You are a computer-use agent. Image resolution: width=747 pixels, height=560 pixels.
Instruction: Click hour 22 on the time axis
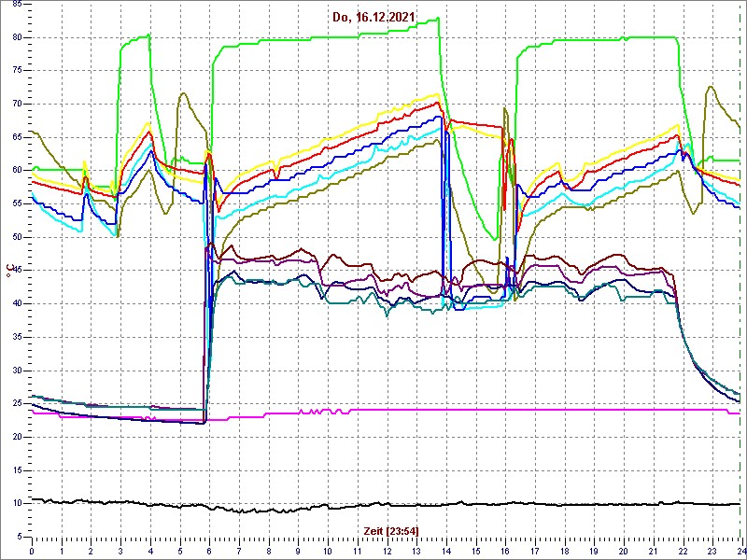pos(682,552)
